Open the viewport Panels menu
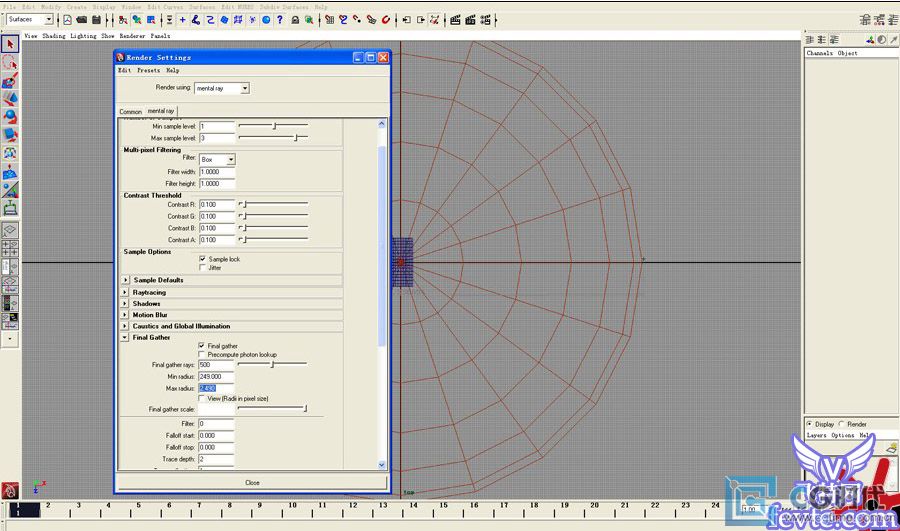The image size is (900, 531). [160, 36]
